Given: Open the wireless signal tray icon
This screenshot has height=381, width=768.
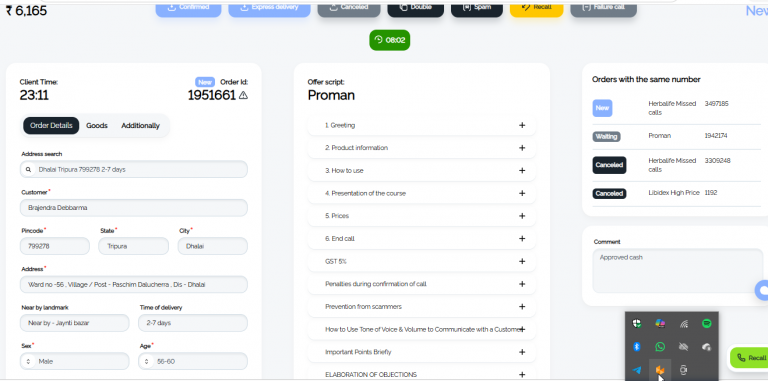Looking at the screenshot, I should pos(683,324).
